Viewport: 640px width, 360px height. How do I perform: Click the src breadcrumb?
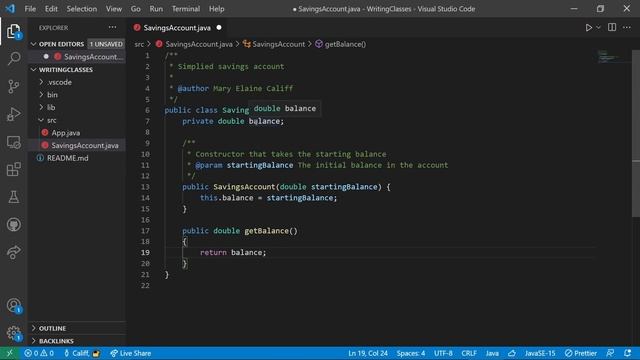(x=139, y=44)
